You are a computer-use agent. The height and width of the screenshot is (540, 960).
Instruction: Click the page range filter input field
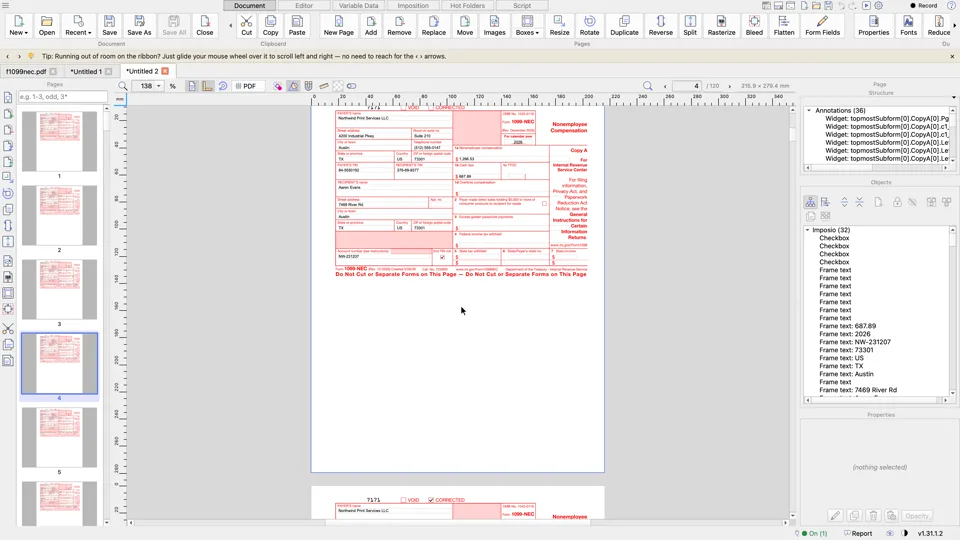coord(62,97)
